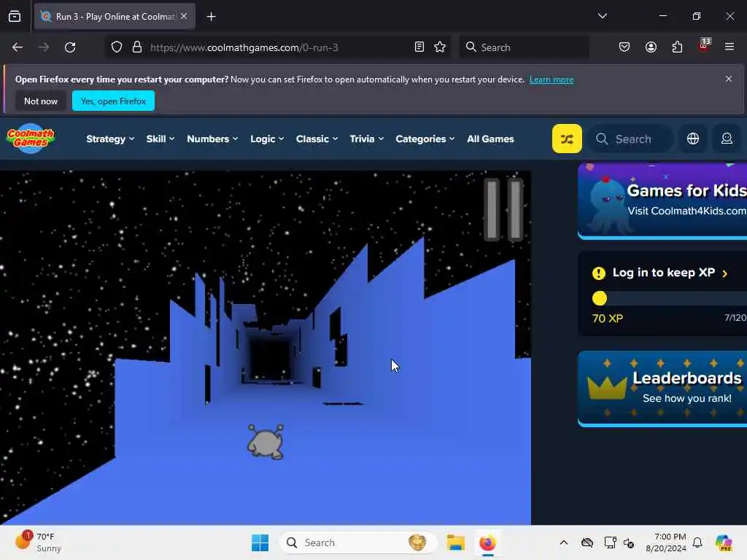The height and width of the screenshot is (560, 747).
Task: Expand the Classic menu
Action: pyautogui.click(x=317, y=139)
